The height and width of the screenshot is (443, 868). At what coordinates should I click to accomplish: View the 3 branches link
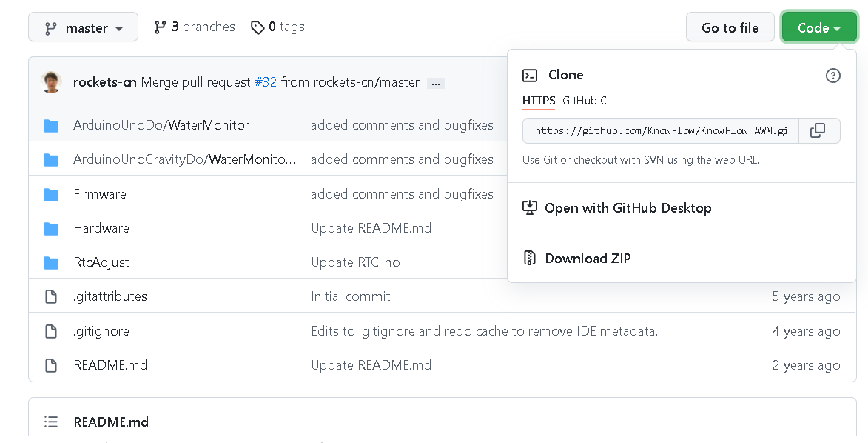pyautogui.click(x=195, y=27)
